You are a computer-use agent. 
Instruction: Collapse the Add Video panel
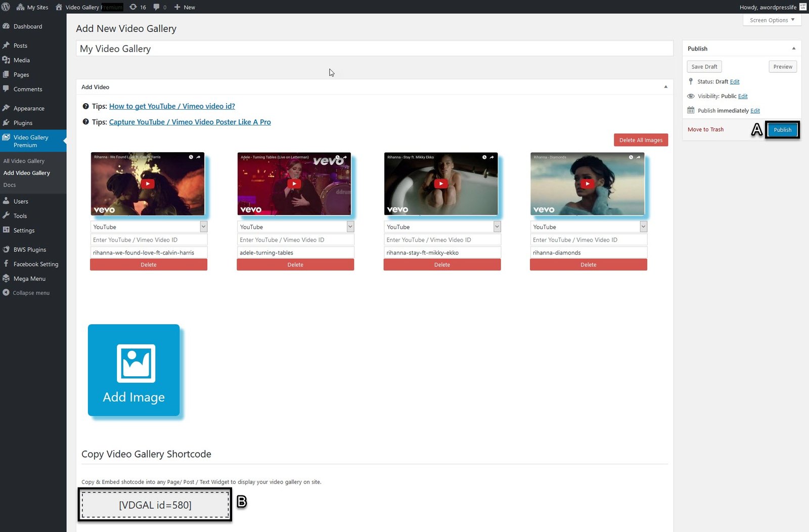click(665, 87)
